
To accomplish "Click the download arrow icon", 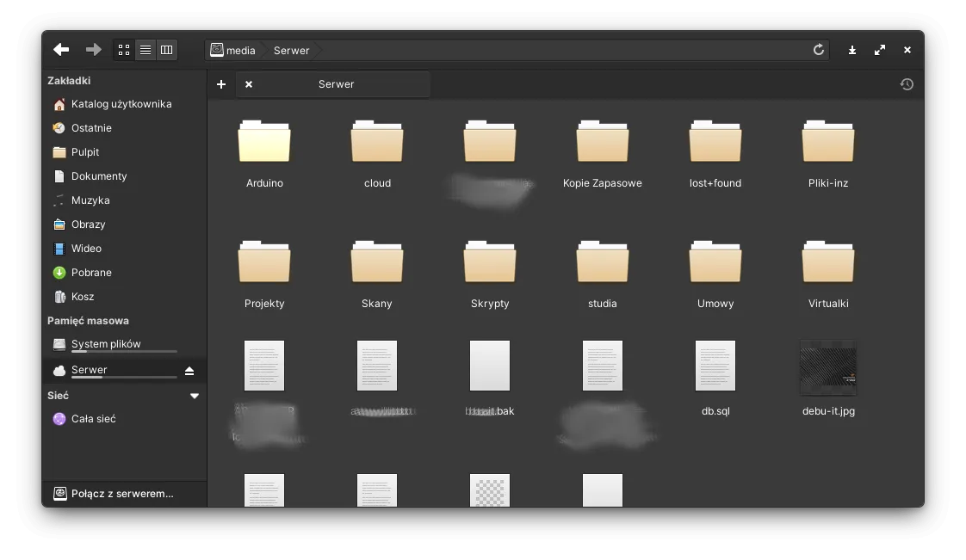I will (852, 51).
